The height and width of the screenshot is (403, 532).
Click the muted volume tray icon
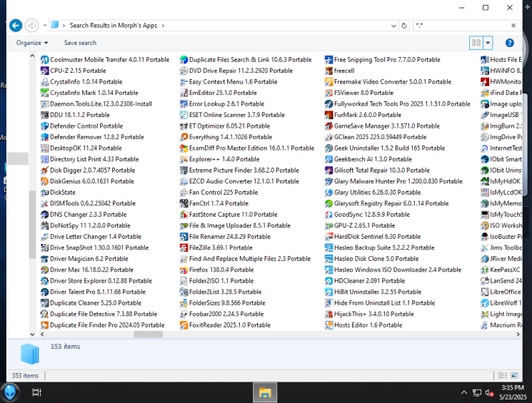tap(489, 393)
